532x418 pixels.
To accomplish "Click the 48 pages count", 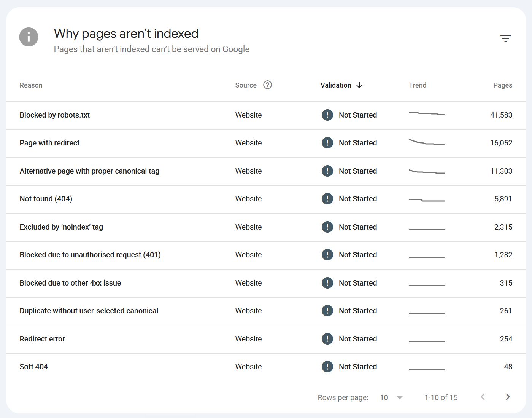I will pyautogui.click(x=508, y=367).
